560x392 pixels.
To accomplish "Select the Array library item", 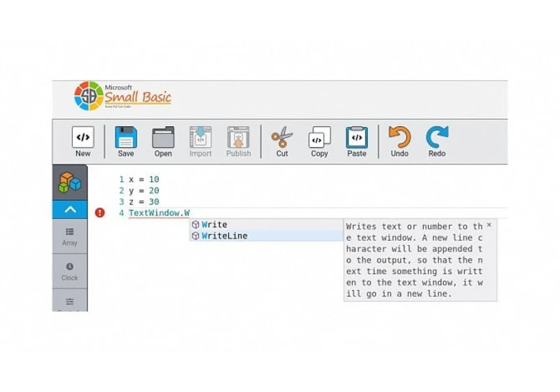I will (69, 237).
